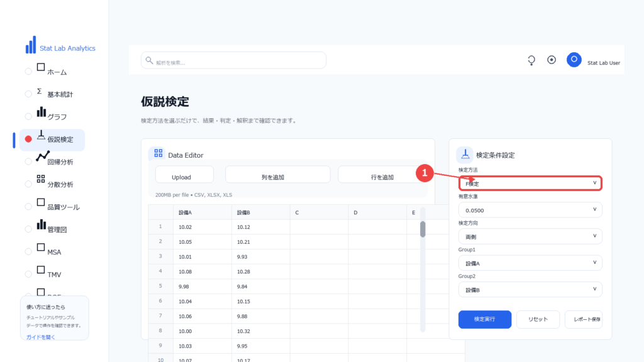Click the 設備A column header
Viewport: 644px width, 362px height.
tap(203, 212)
